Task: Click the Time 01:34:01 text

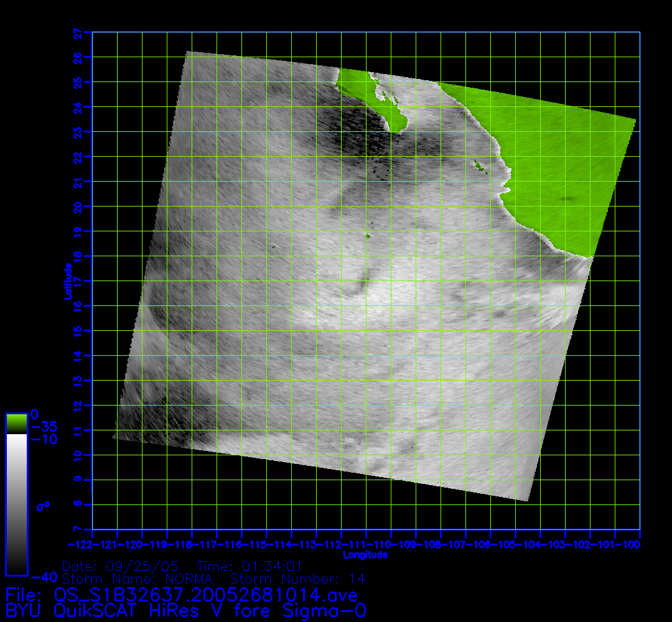Action: 249,567
